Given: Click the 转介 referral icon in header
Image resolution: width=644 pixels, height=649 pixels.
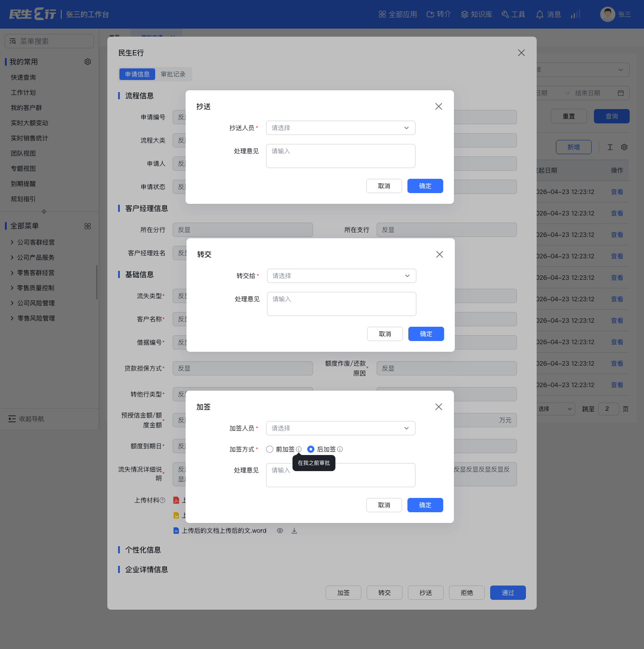Looking at the screenshot, I should click(430, 14).
